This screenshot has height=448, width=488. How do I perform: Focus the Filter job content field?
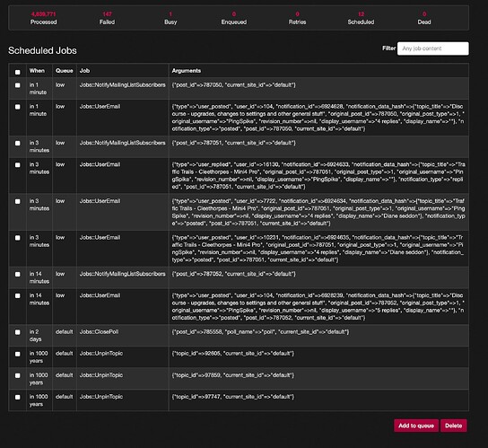433,48
